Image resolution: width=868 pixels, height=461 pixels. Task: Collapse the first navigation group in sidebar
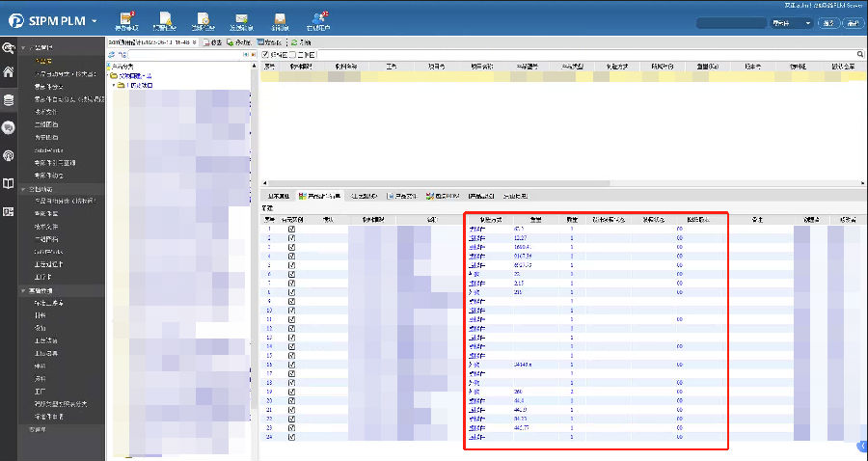tap(23, 47)
